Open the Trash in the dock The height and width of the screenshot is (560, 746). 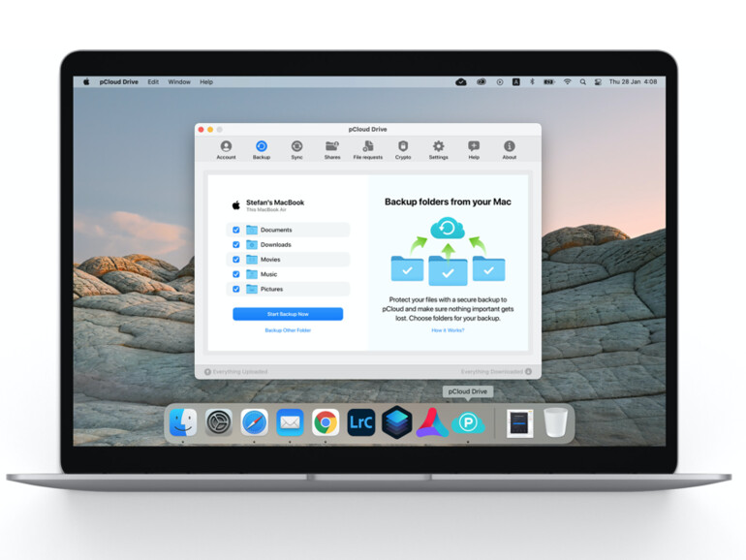[x=556, y=422]
